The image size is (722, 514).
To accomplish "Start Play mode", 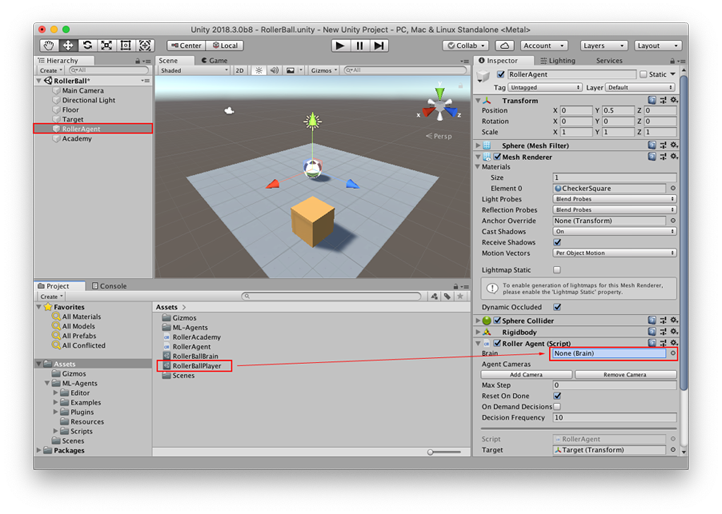I will pyautogui.click(x=340, y=46).
